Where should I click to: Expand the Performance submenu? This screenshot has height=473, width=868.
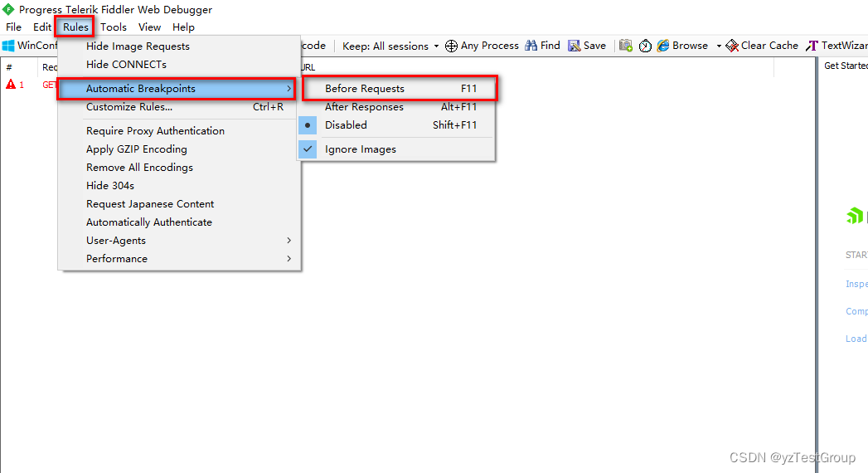179,259
